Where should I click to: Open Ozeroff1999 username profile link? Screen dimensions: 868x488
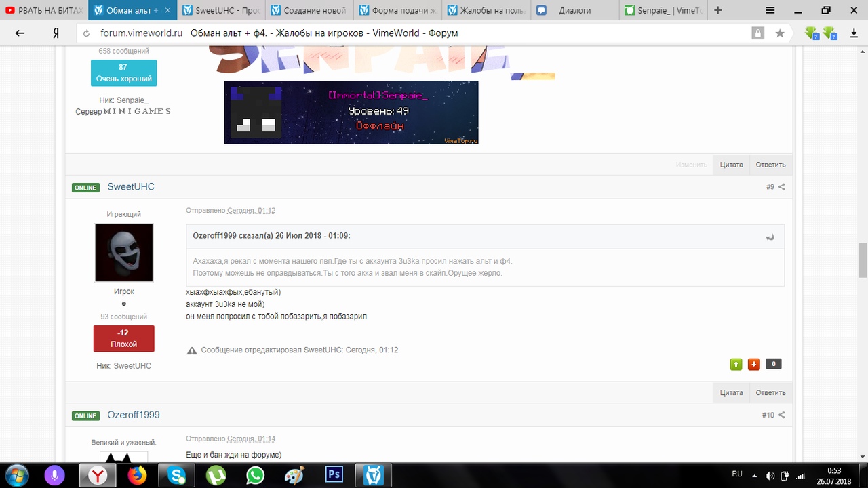pyautogui.click(x=134, y=415)
